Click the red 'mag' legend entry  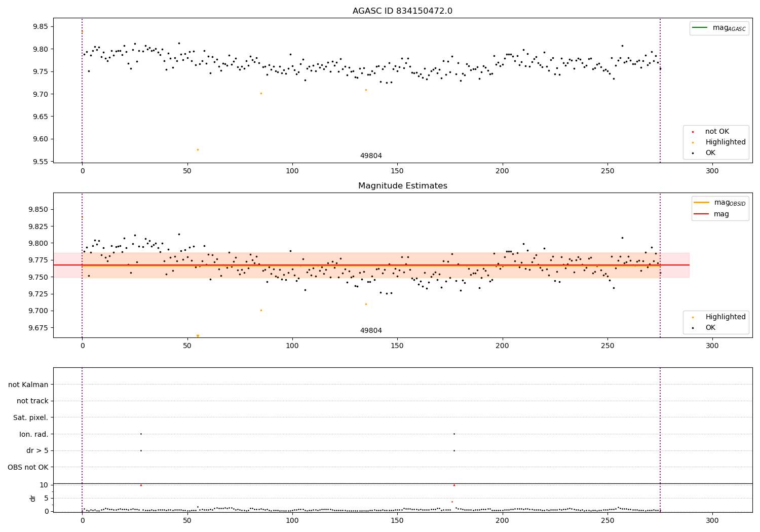[x=711, y=214]
